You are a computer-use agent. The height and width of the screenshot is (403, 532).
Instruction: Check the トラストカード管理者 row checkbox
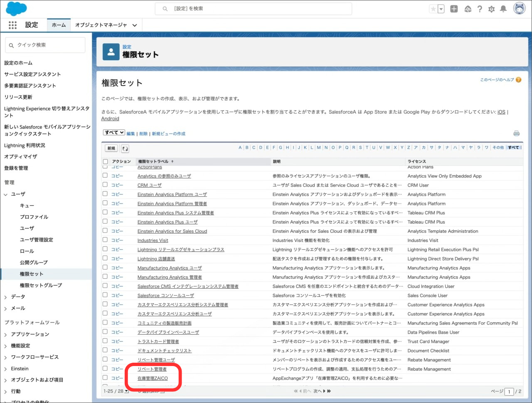(x=105, y=341)
